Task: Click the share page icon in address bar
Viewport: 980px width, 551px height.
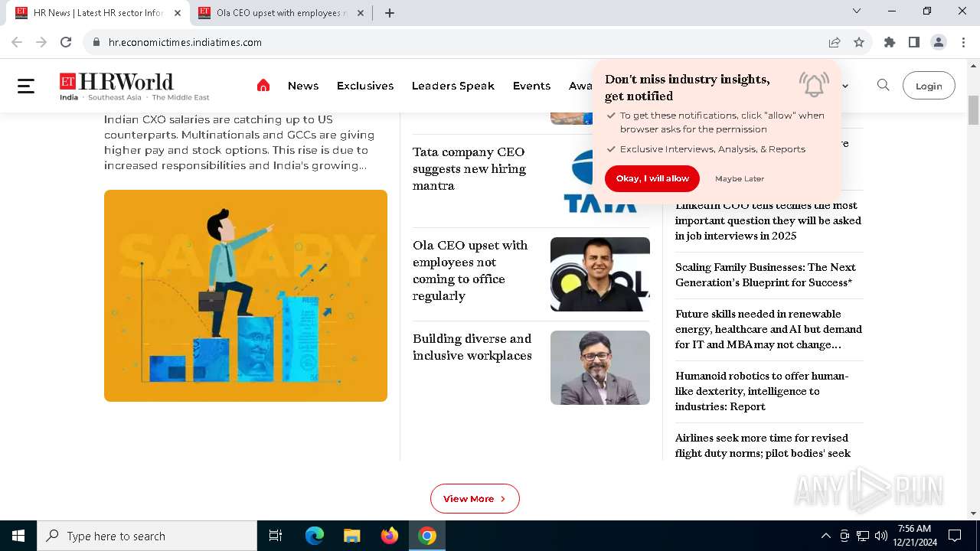Action: [x=835, y=42]
